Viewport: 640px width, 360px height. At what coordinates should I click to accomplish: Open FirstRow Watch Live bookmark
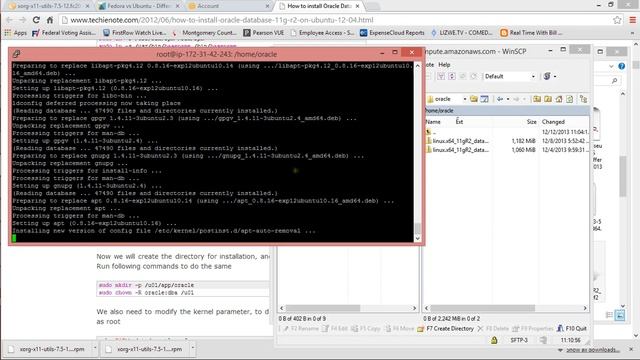coord(135,33)
